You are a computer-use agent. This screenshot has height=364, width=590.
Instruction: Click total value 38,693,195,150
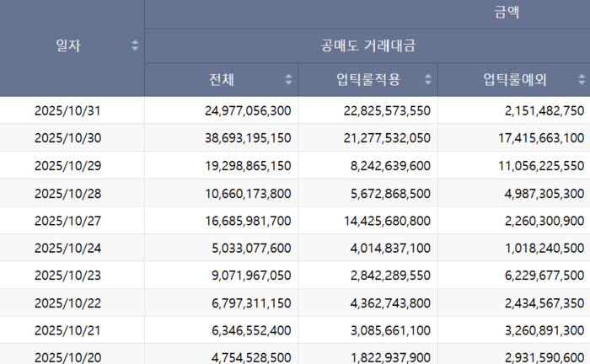248,138
